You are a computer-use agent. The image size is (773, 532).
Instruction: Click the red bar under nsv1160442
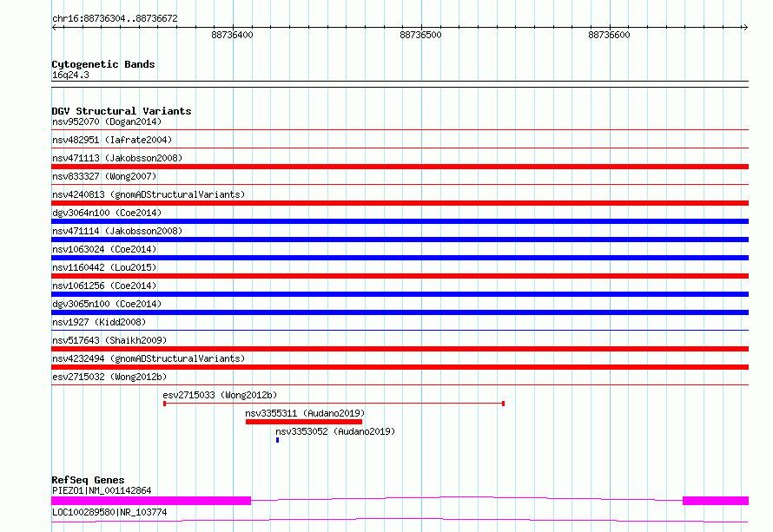coord(400,276)
